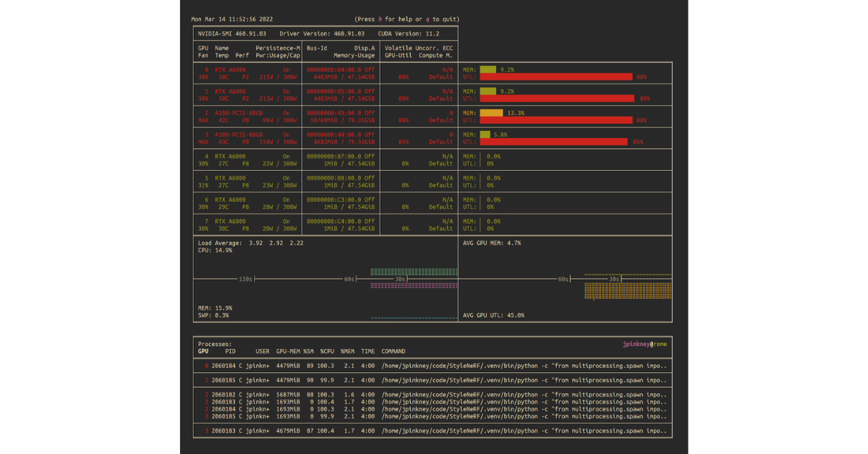Click the GPU 3 UTL bar at 85%
The height and width of the screenshot is (454, 868).
554,142
